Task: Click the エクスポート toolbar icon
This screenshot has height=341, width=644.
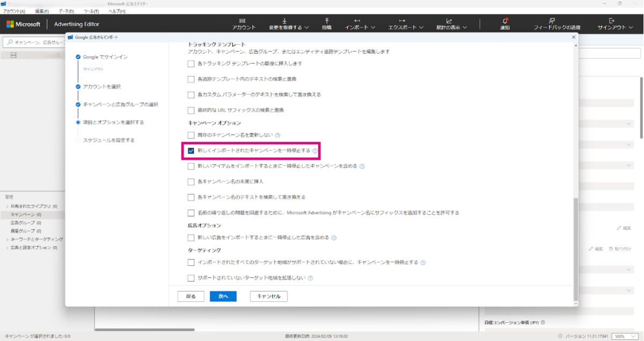Action: (x=402, y=20)
